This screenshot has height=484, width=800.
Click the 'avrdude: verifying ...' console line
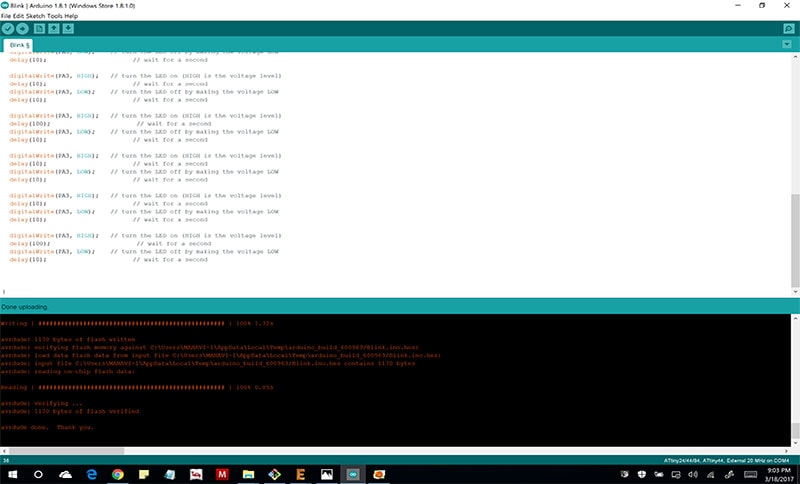41,403
